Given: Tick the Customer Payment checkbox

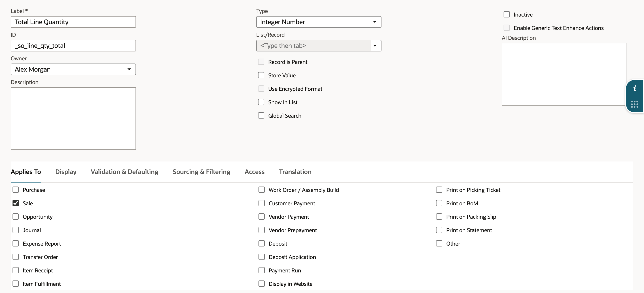Looking at the screenshot, I should coord(261,203).
